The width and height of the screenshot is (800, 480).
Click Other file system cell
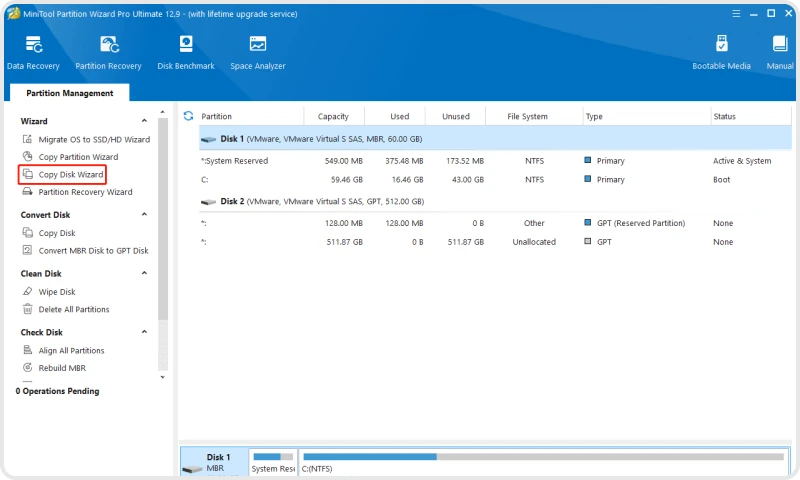(x=534, y=223)
